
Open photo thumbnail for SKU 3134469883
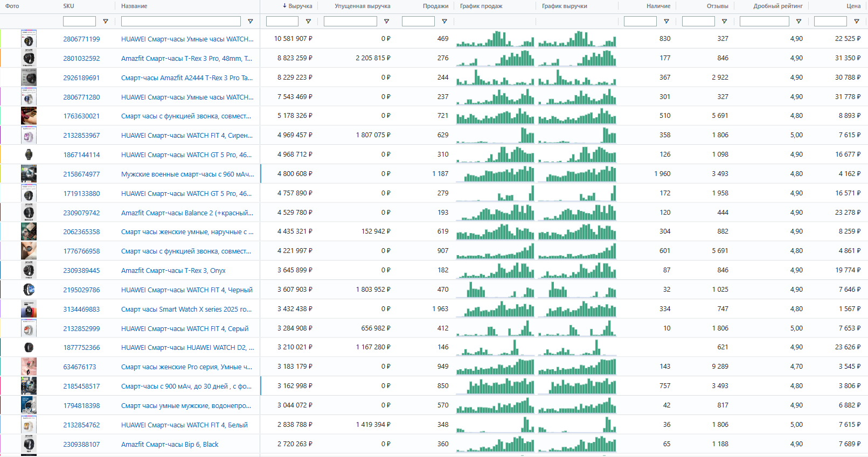pos(29,310)
